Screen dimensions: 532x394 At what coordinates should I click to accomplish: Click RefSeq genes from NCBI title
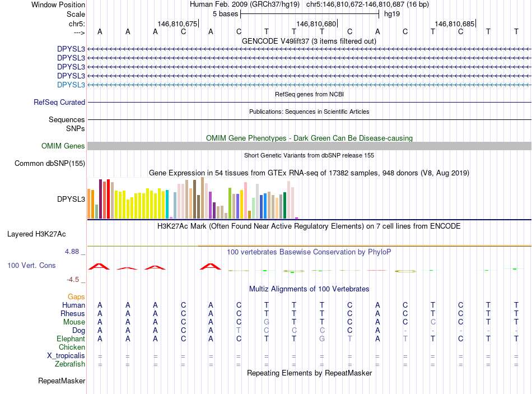(x=309, y=94)
